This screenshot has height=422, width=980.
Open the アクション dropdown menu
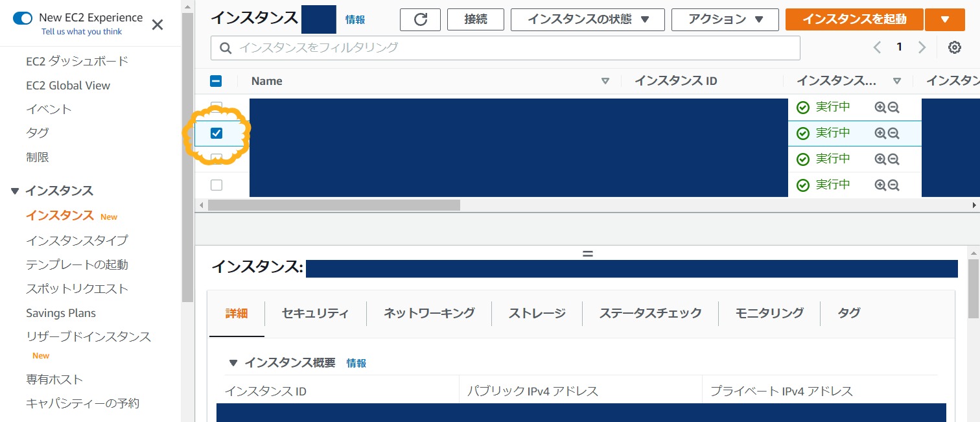[x=724, y=19]
